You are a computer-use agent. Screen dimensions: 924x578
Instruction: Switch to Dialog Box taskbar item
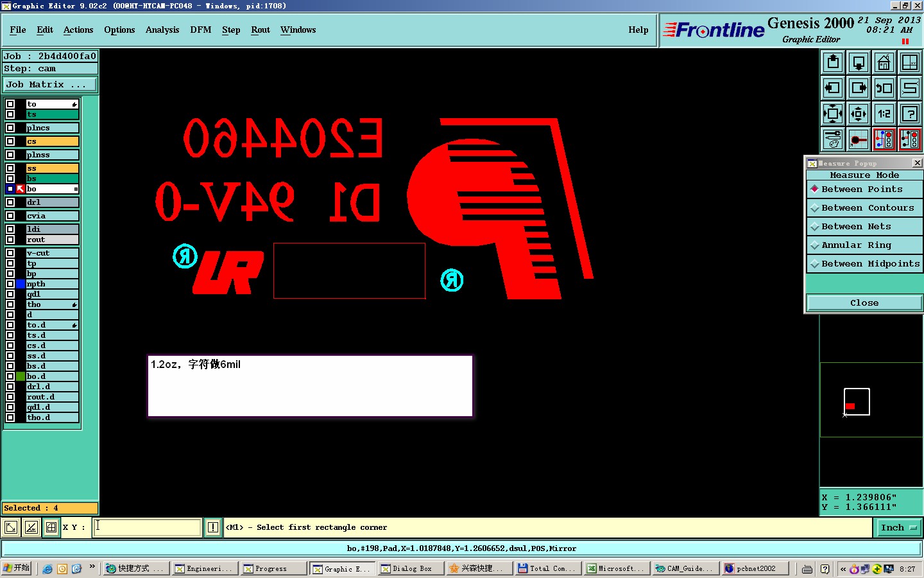click(x=411, y=568)
